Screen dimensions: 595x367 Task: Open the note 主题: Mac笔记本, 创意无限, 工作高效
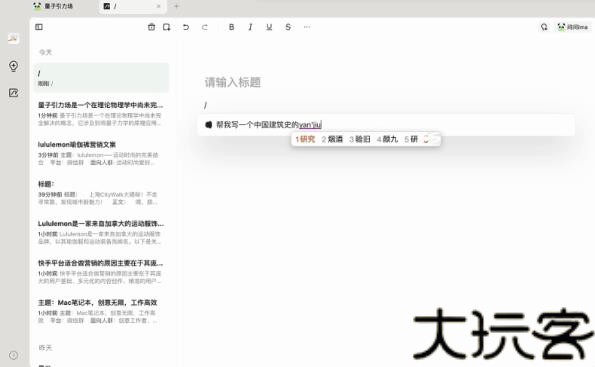tap(101, 311)
